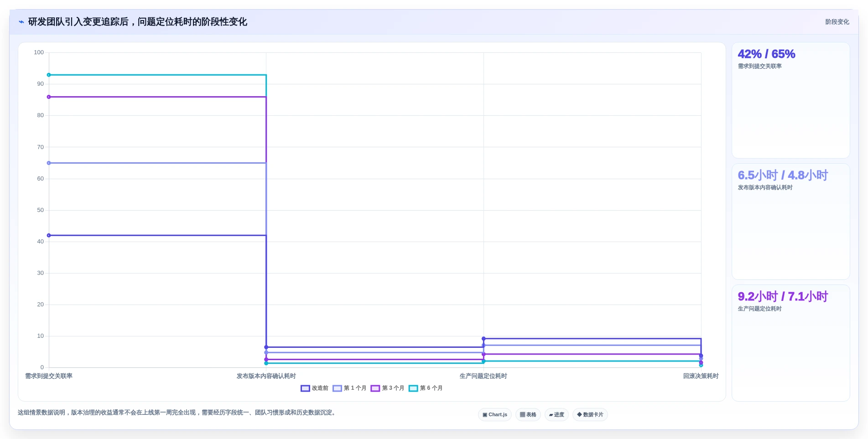
Task: Click the y-axis tick label 50
Action: tap(41, 210)
